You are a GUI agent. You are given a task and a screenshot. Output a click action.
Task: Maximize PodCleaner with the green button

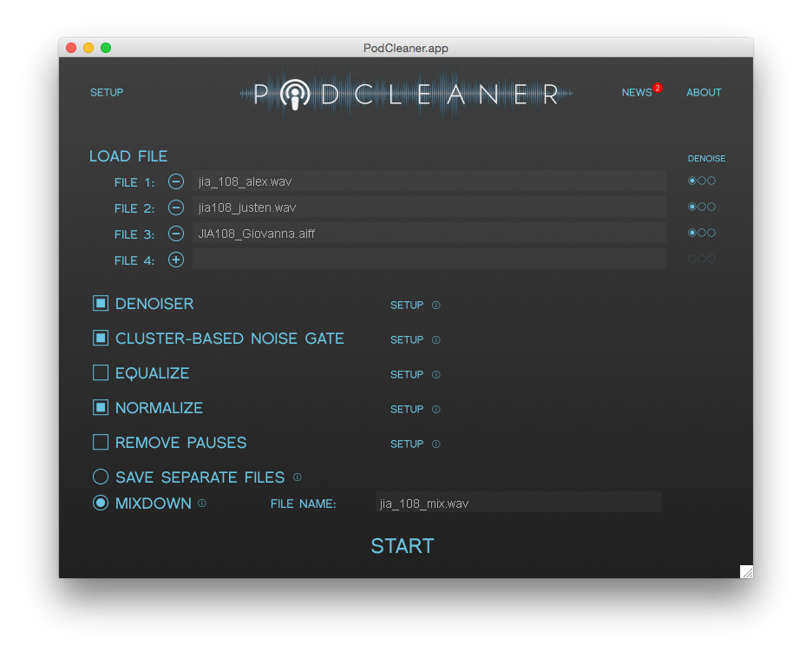[x=106, y=48]
